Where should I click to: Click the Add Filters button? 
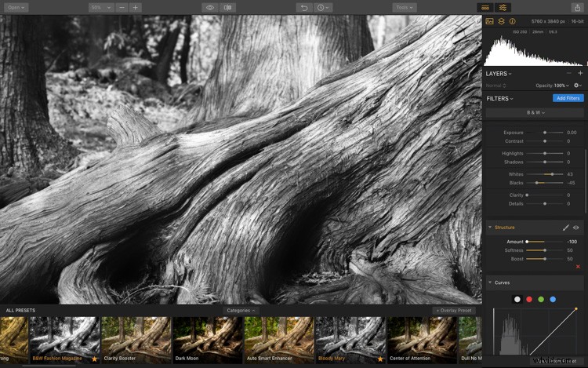(568, 98)
